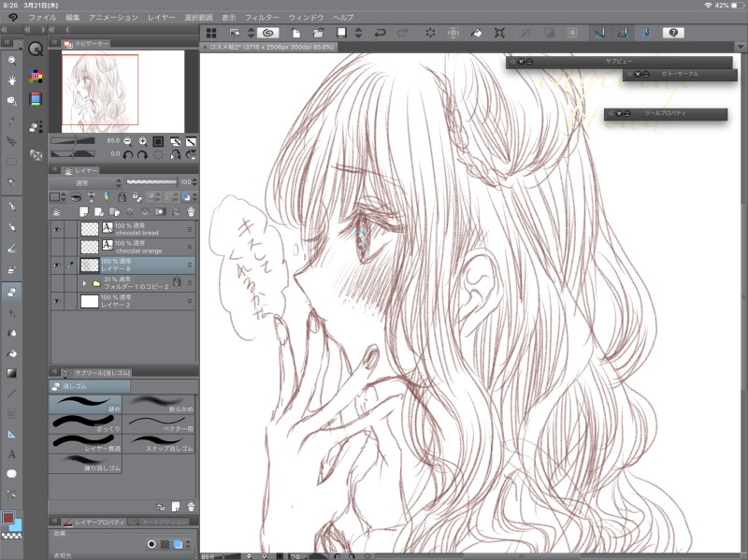This screenshot has width=748, height=560.
Task: Select the 軟らかめ eraser sub tool
Action: click(x=159, y=404)
